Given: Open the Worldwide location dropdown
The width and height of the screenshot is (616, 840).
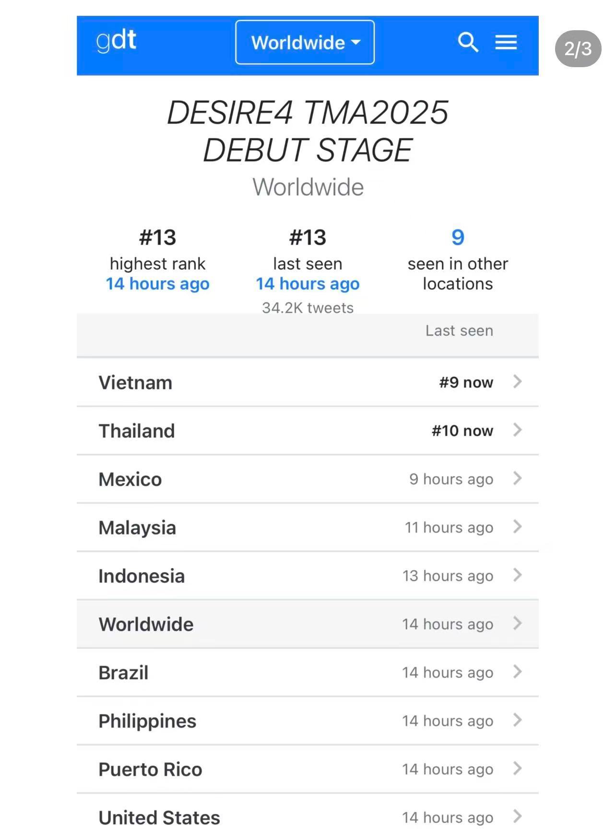Looking at the screenshot, I should pos(305,42).
